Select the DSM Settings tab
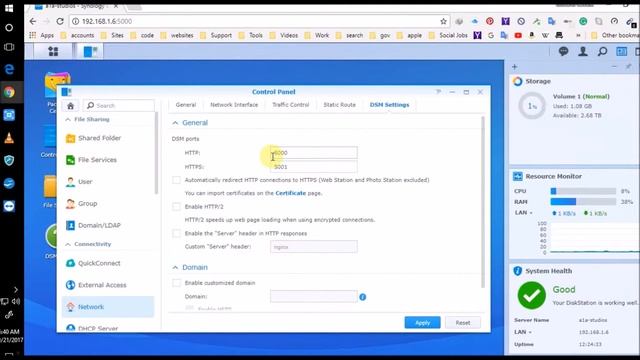Screen dimensions: 640x360 pos(389,105)
